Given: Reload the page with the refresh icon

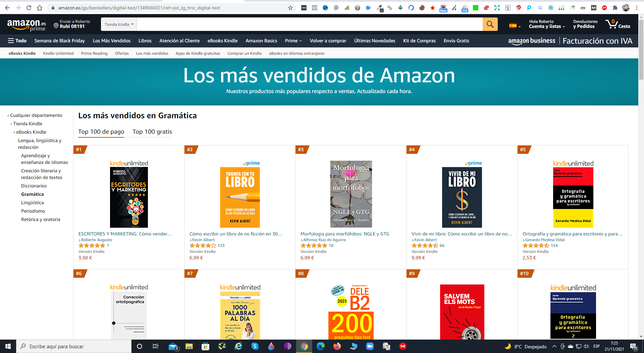Looking at the screenshot, I should click(29, 8).
